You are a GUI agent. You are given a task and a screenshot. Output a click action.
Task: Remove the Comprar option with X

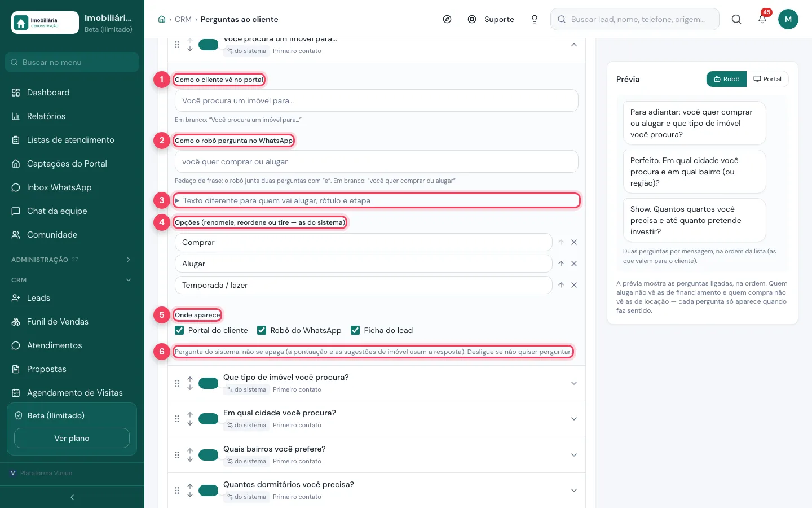click(x=574, y=242)
